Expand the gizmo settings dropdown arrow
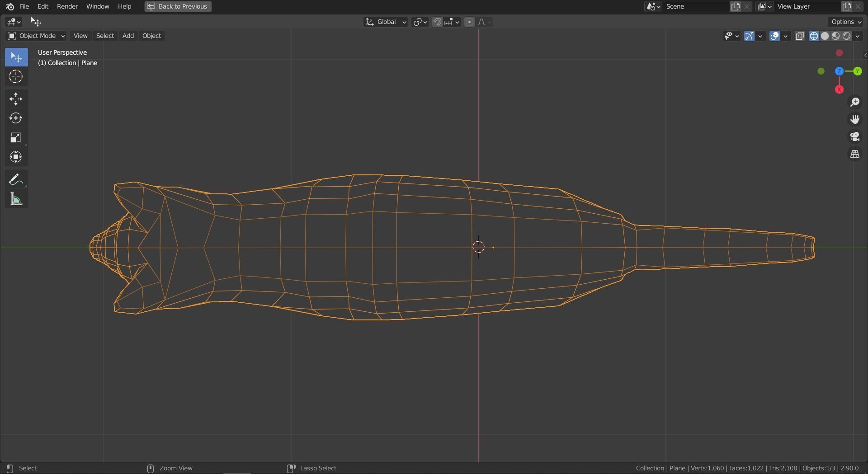Screen dimensions: 868x474 tap(760, 36)
